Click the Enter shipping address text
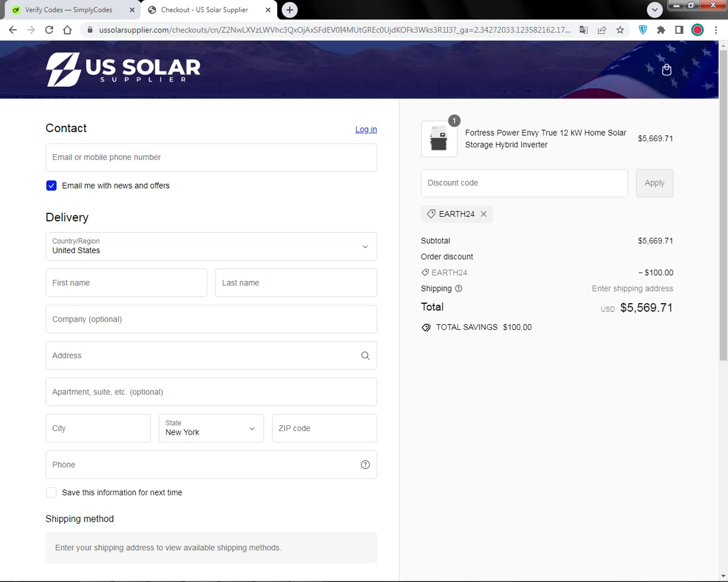Viewport: 728px width, 582px height. (632, 289)
